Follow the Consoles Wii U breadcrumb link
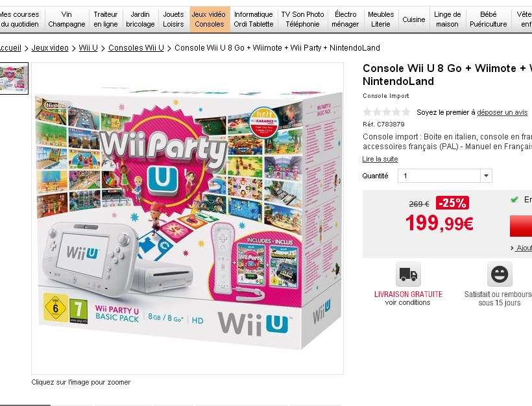532x406 pixels. (136, 48)
